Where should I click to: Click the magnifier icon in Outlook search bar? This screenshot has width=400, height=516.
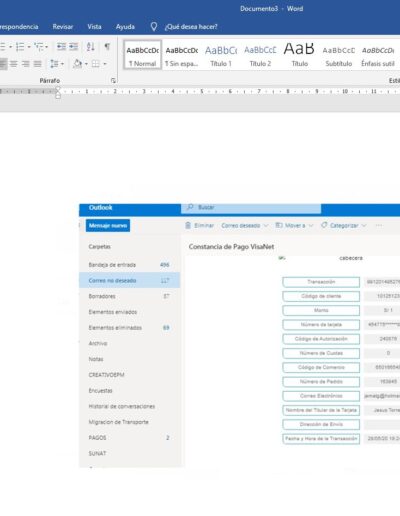point(190,207)
